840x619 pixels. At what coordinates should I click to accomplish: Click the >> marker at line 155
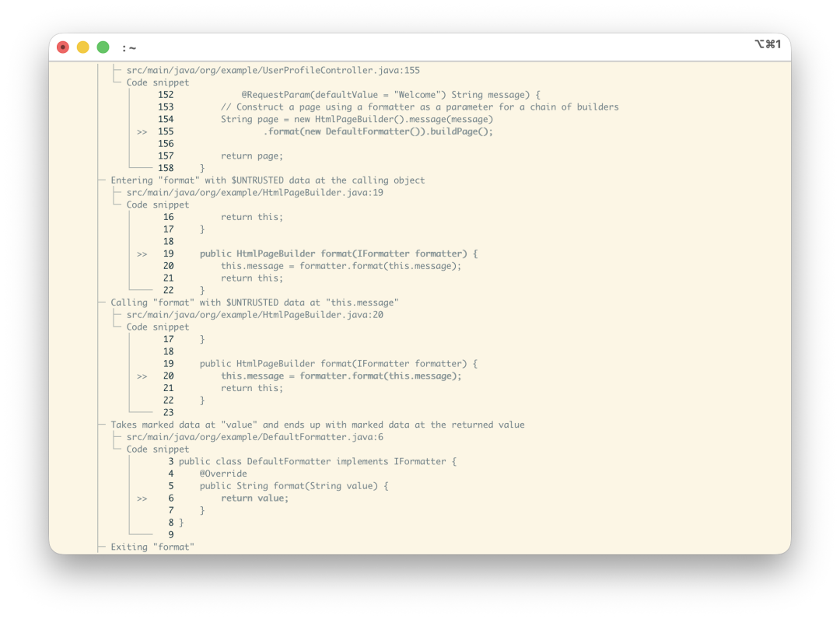142,131
